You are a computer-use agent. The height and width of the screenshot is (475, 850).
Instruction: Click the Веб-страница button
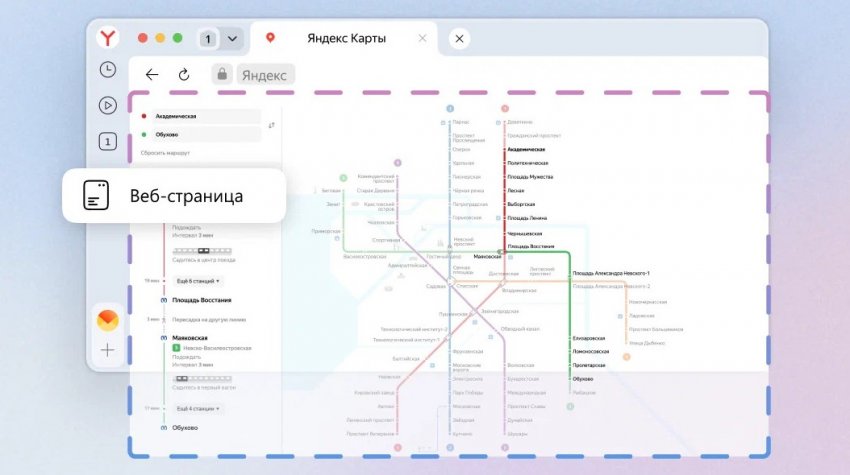pos(174,195)
